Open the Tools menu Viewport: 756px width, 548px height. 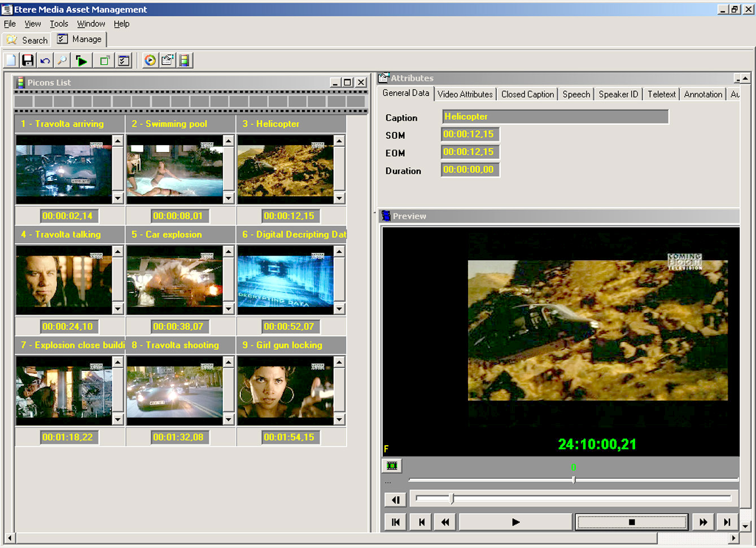(x=59, y=24)
